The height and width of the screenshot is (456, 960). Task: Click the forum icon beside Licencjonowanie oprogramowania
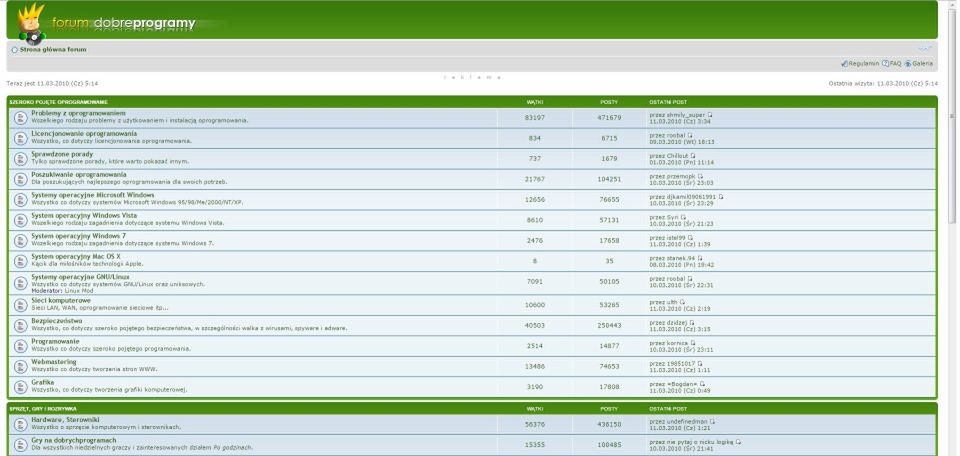tap(21, 138)
